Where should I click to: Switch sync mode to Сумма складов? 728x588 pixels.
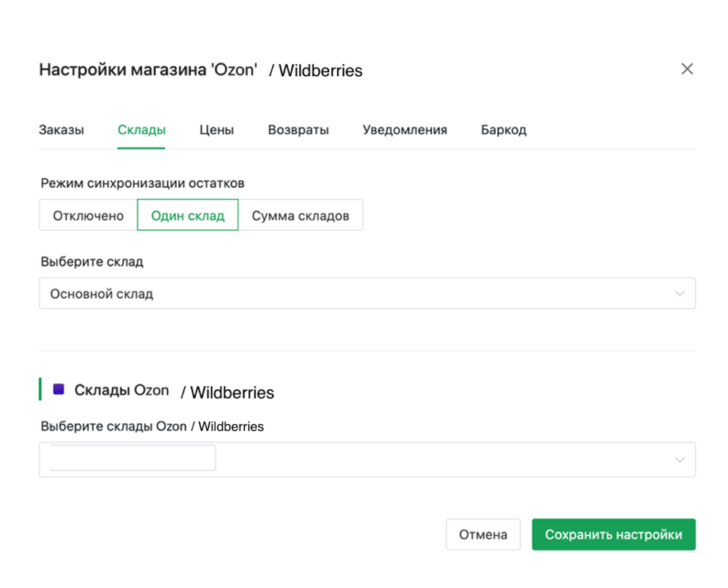(301, 216)
